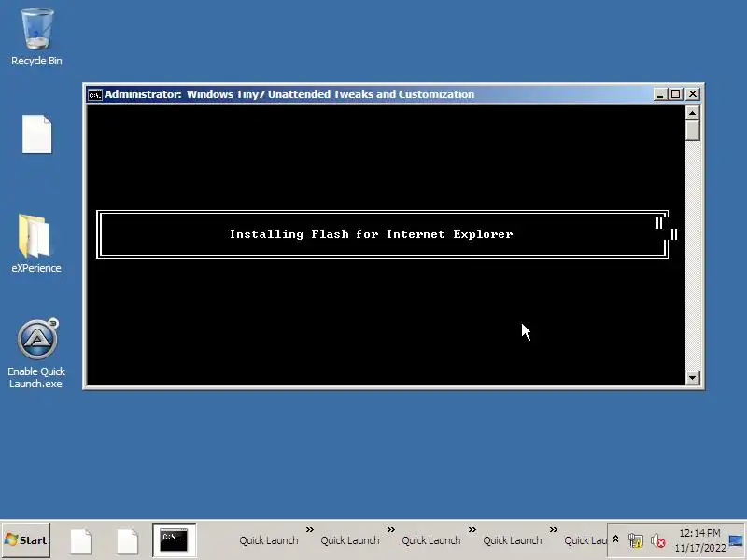Screen dimensions: 747x560
Task: Click the console scrollbar down arrow
Action: [692, 378]
